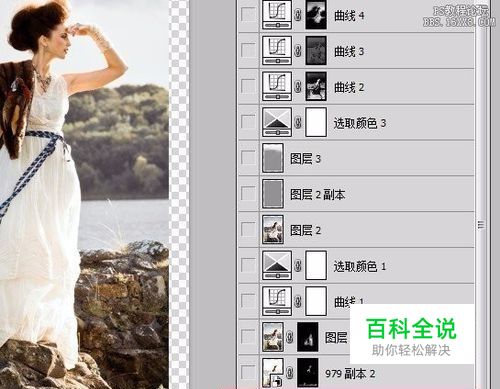This screenshot has height=389, width=500.
Task: Click the mask link icon of 曲线 3
Action: [x=298, y=51]
